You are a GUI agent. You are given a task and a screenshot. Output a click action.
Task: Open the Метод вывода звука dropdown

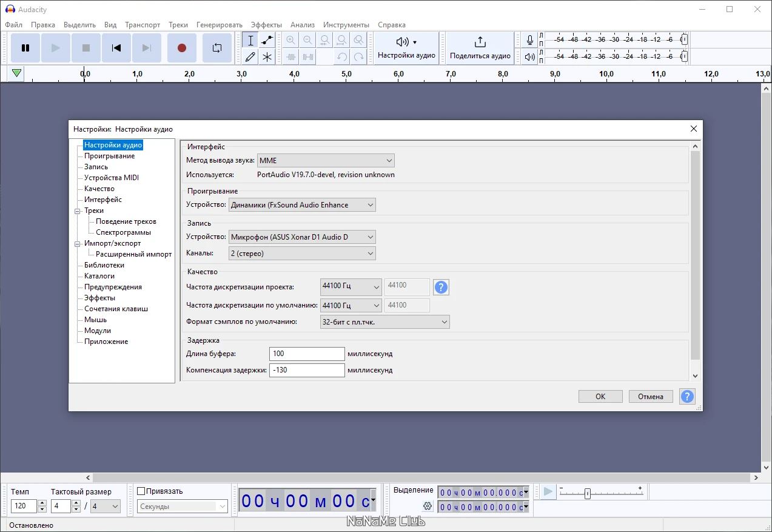coord(326,161)
